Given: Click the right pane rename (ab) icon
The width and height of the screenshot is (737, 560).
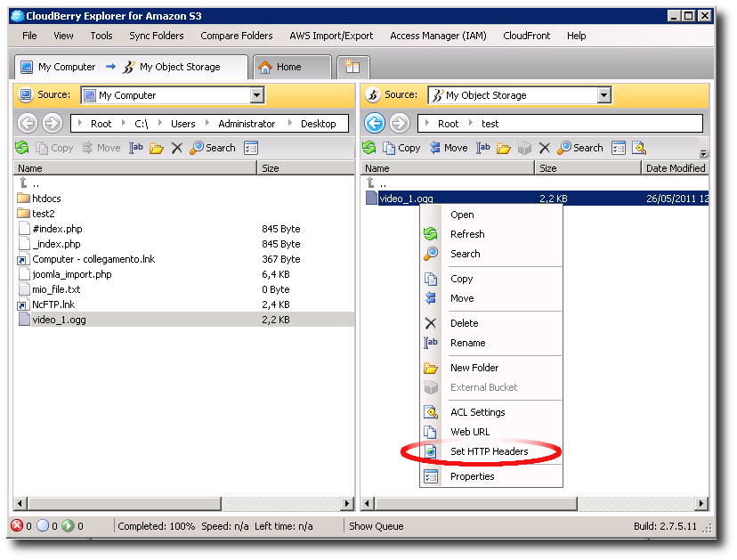Looking at the screenshot, I should [482, 148].
